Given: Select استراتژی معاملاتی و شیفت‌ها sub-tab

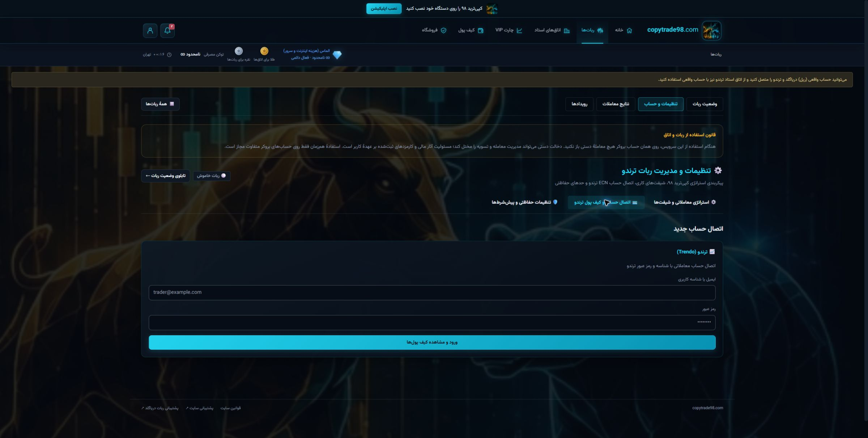Looking at the screenshot, I should pos(685,202).
